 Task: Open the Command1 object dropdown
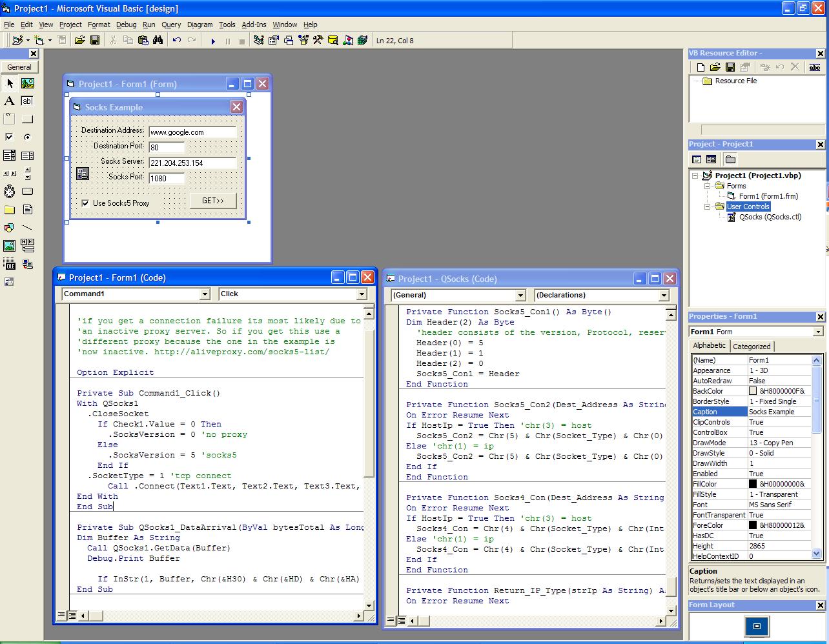205,294
